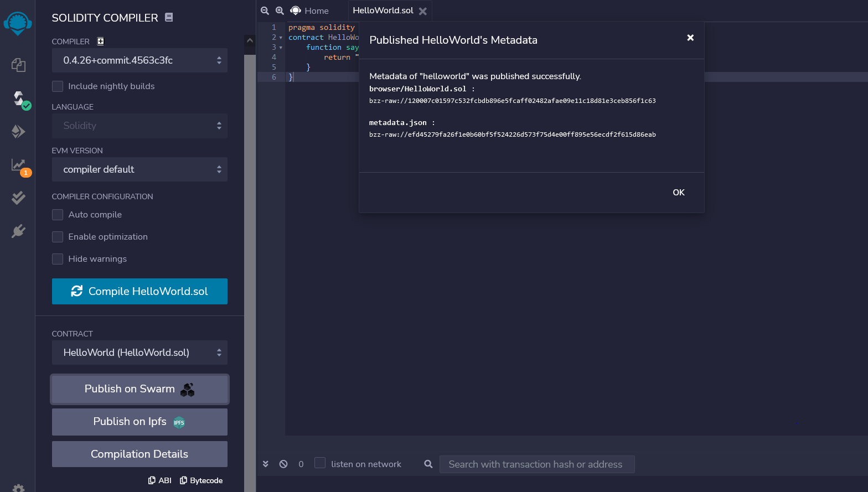Toggle listen on network checkbox
Viewport: 868px width, 492px height.
point(320,463)
